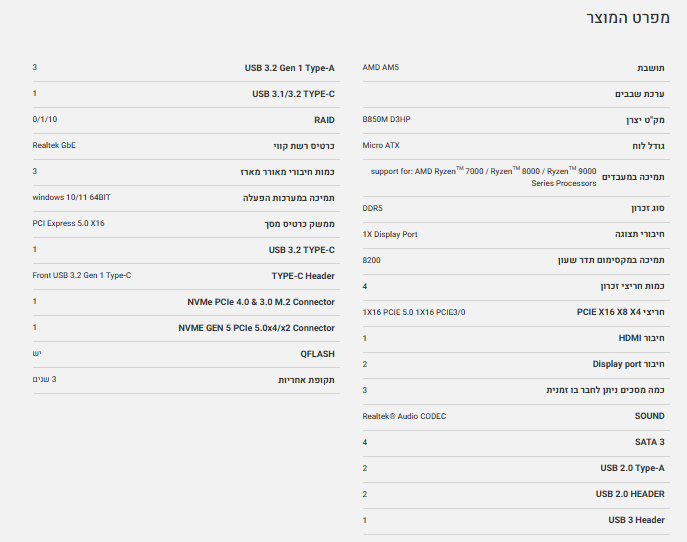Select the DDR5 memory type value
This screenshot has width=687, height=542.
[x=372, y=208]
